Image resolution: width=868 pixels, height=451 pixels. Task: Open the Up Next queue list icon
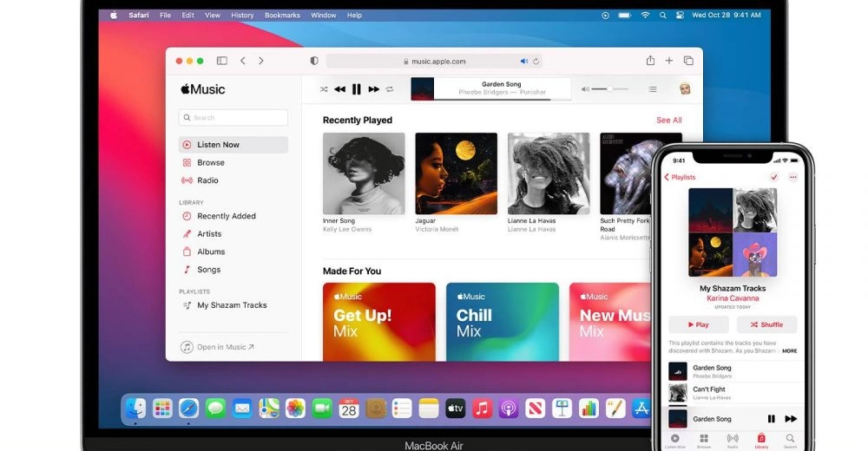653,89
